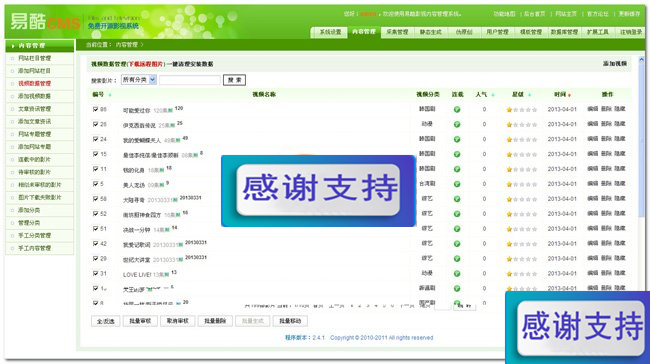Viewport: 650px width, 364px height.
Task: Click green serial status icon in row 51
Action: (x=457, y=229)
